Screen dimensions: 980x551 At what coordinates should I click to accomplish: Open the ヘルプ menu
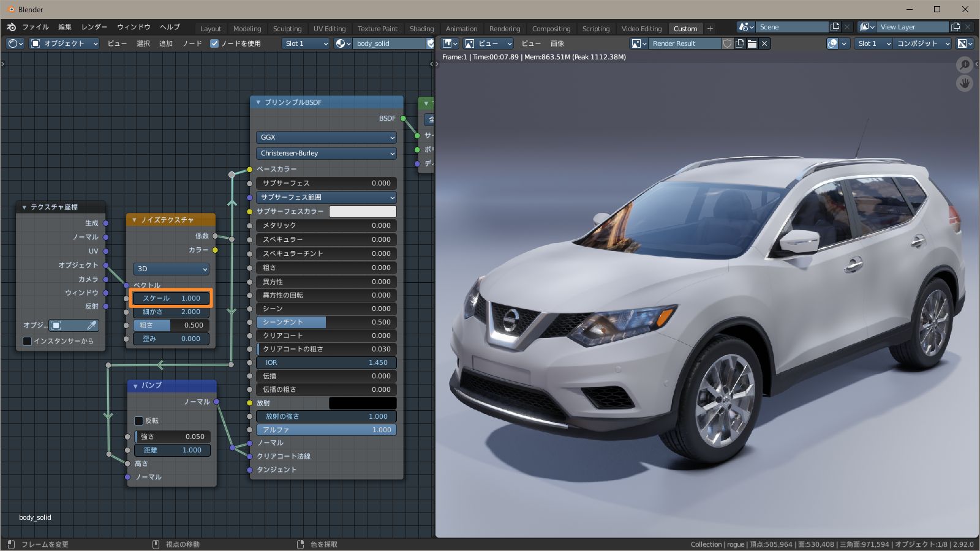(170, 27)
